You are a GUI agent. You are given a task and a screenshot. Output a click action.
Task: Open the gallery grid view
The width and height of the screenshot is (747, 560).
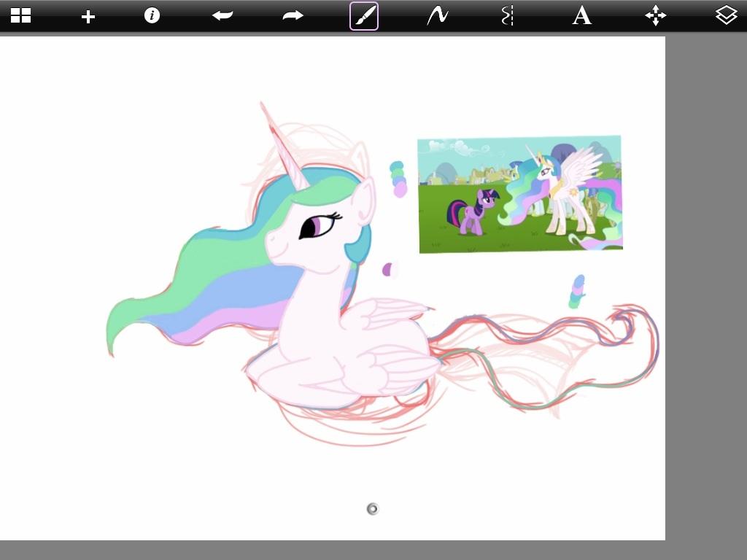(20, 16)
